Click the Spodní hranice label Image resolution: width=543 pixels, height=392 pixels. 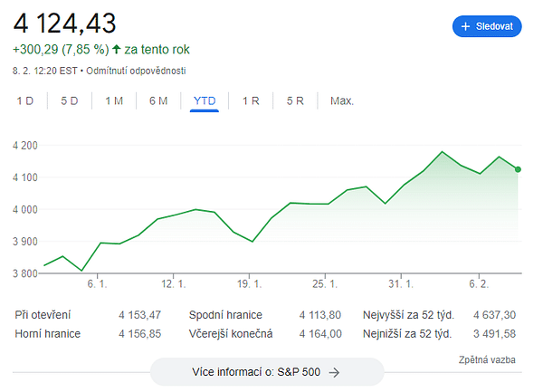[x=225, y=315]
